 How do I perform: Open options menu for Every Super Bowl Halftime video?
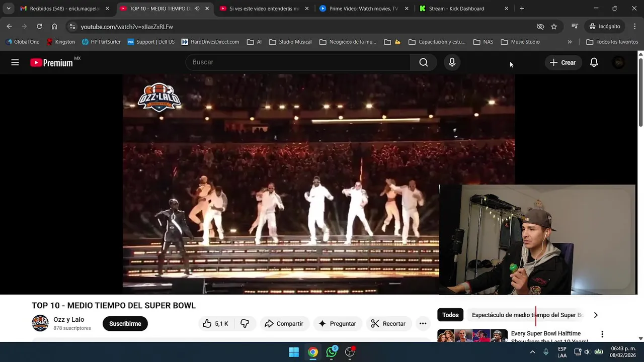[602, 334]
